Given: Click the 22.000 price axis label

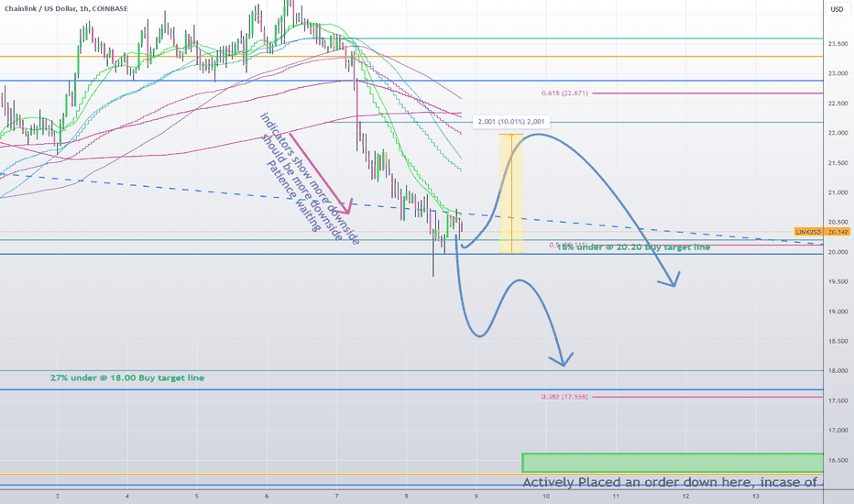Looking at the screenshot, I should pos(838,133).
